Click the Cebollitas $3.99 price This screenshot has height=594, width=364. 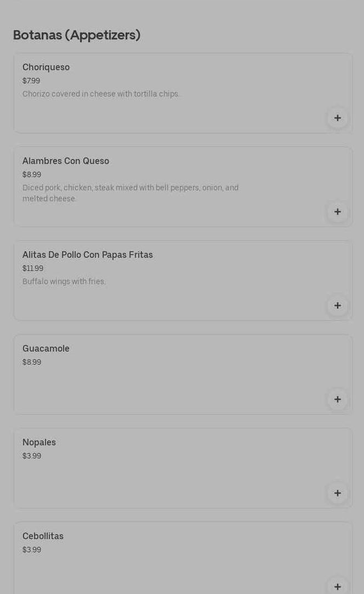[x=32, y=550]
